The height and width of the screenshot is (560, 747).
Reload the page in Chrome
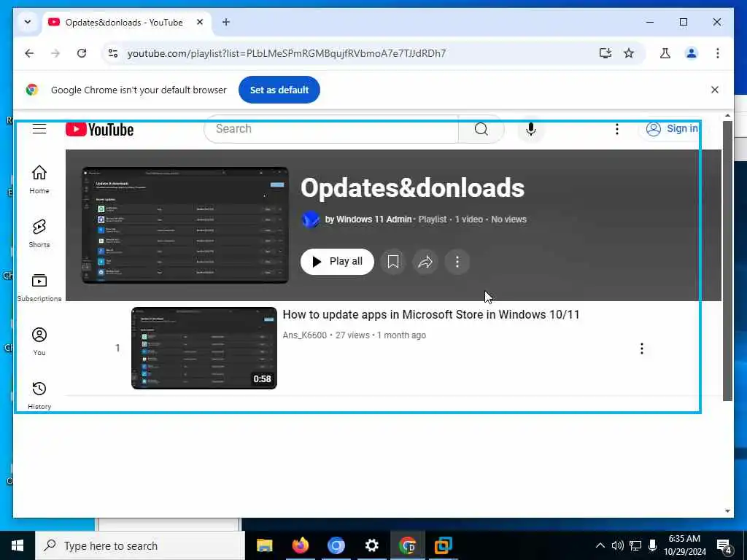[x=82, y=52]
